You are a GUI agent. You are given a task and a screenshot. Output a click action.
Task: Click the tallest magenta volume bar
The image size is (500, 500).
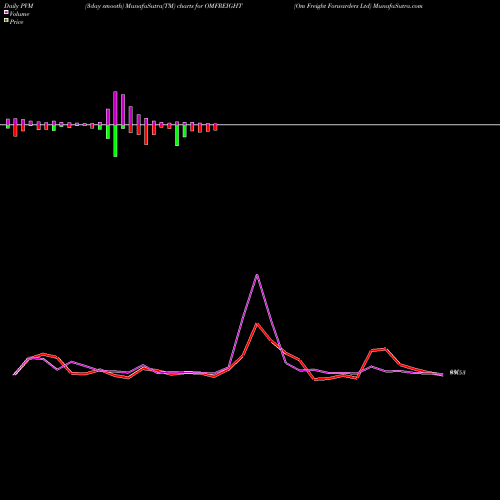click(x=115, y=108)
